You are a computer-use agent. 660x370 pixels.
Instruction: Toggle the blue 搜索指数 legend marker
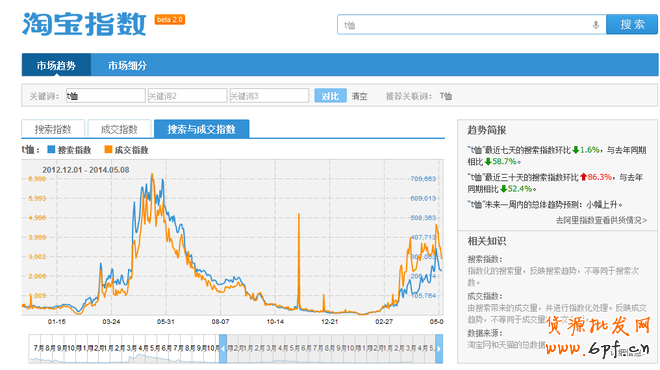51,149
